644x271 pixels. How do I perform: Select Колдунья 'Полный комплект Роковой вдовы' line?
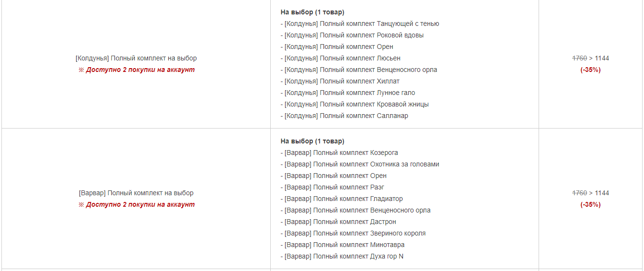coord(352,35)
